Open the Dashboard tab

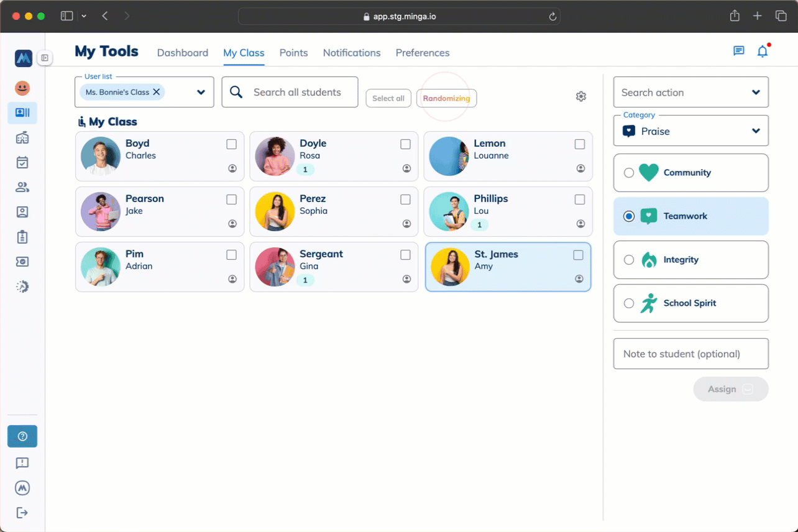(x=182, y=53)
